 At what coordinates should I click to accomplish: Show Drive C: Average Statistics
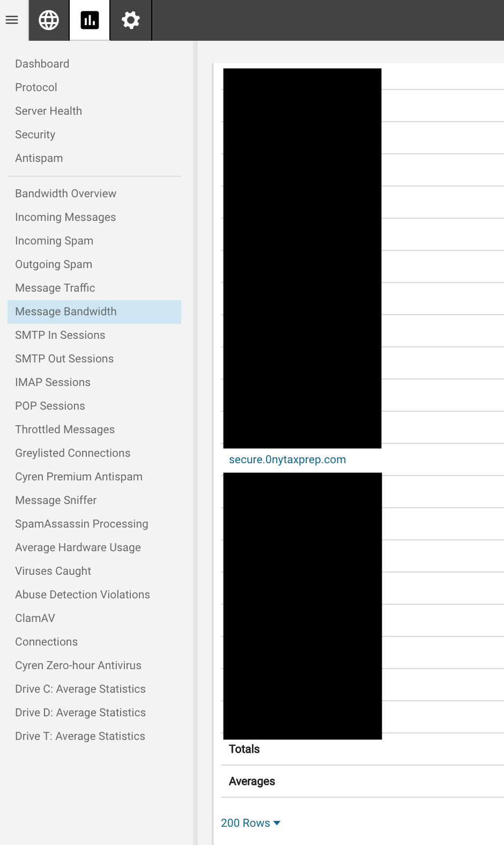80,689
